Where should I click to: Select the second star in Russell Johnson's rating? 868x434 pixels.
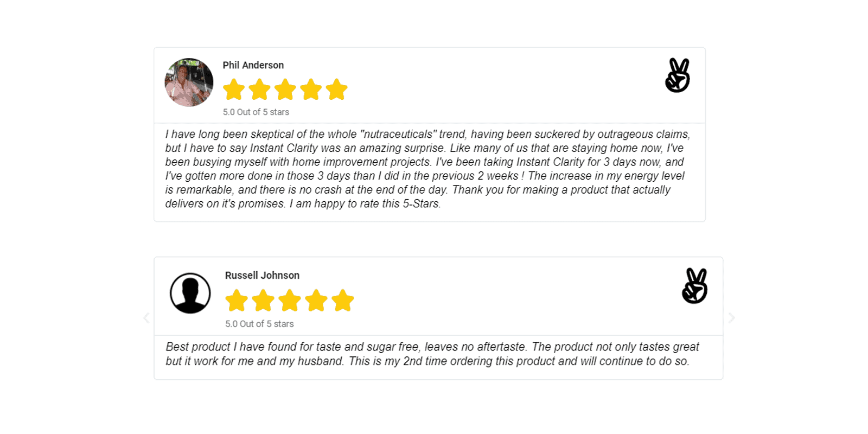pyautogui.click(x=263, y=301)
